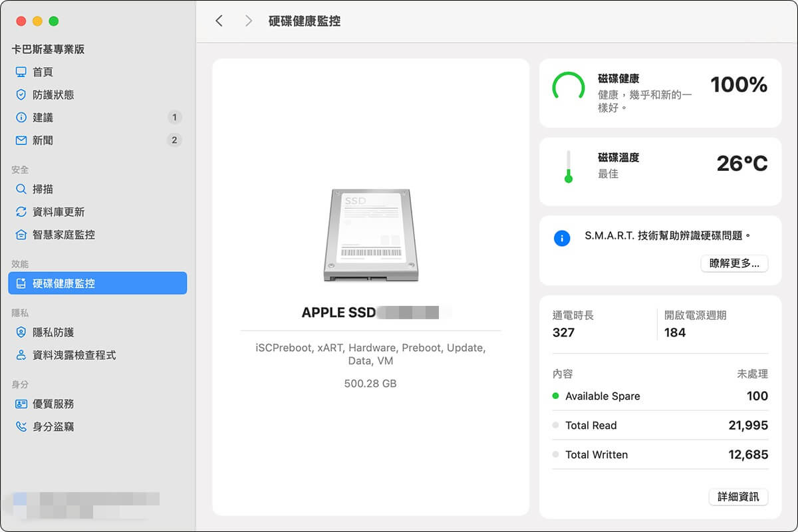The width and height of the screenshot is (798, 532).
Task: Click the Total Written row
Action: click(660, 455)
